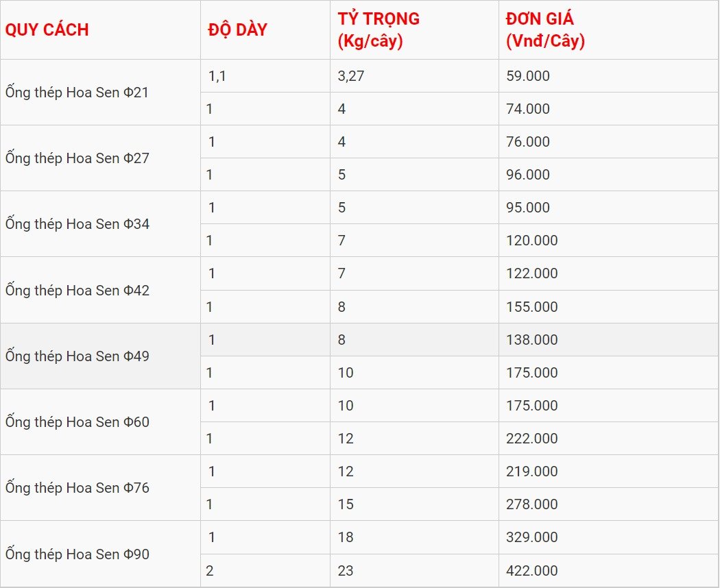Click the 422.000 price cell

coord(608,571)
